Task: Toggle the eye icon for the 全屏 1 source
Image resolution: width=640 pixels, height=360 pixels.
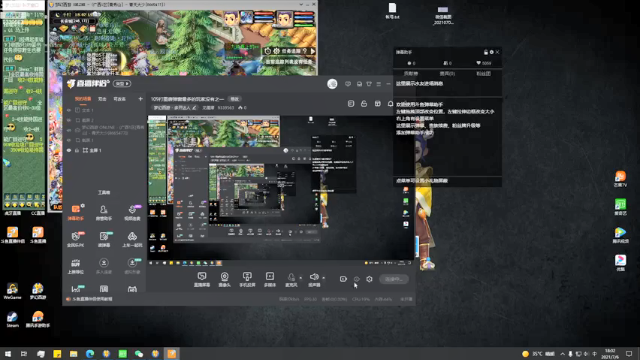Action: click(69, 150)
